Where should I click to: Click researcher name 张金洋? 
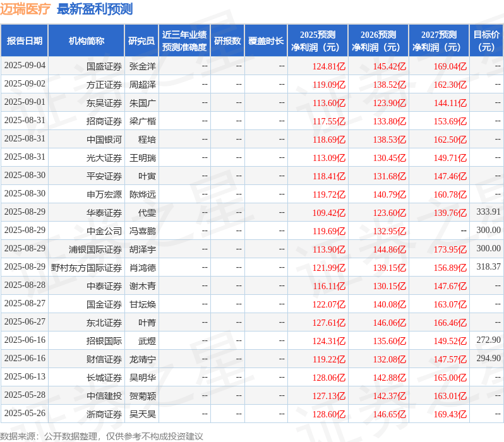pos(143,66)
